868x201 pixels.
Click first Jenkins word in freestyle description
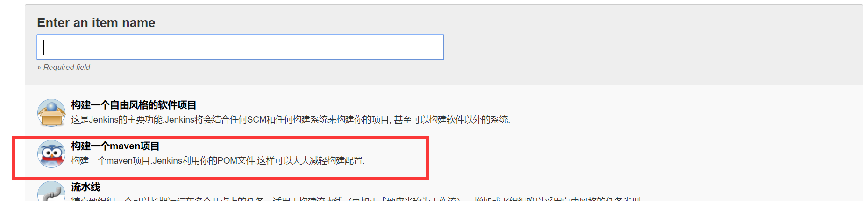pos(104,119)
